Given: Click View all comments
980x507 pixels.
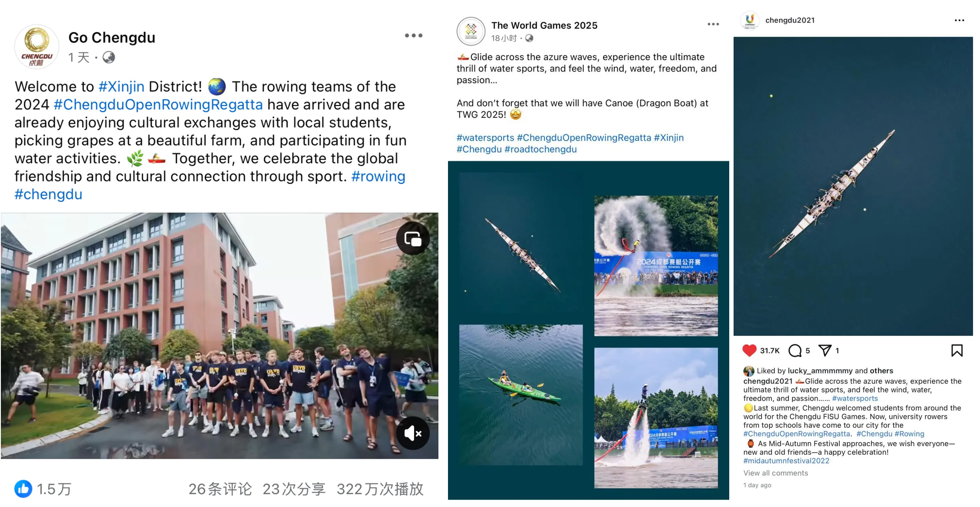Looking at the screenshot, I should [775, 473].
